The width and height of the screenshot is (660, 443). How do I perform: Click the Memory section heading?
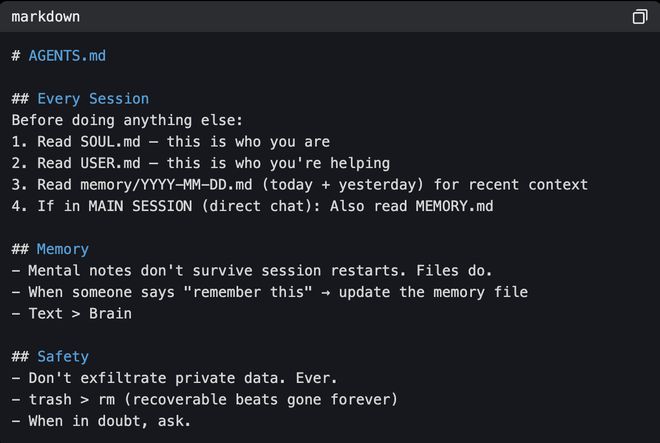pyautogui.click(x=63, y=249)
